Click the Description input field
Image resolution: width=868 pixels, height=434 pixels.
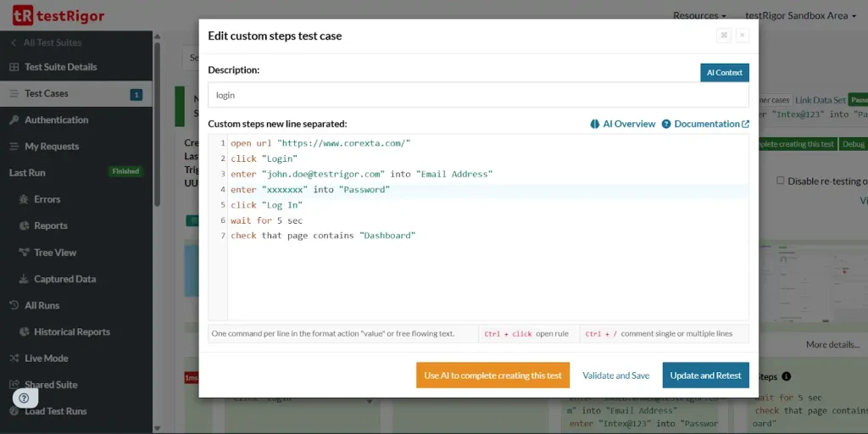click(x=478, y=95)
